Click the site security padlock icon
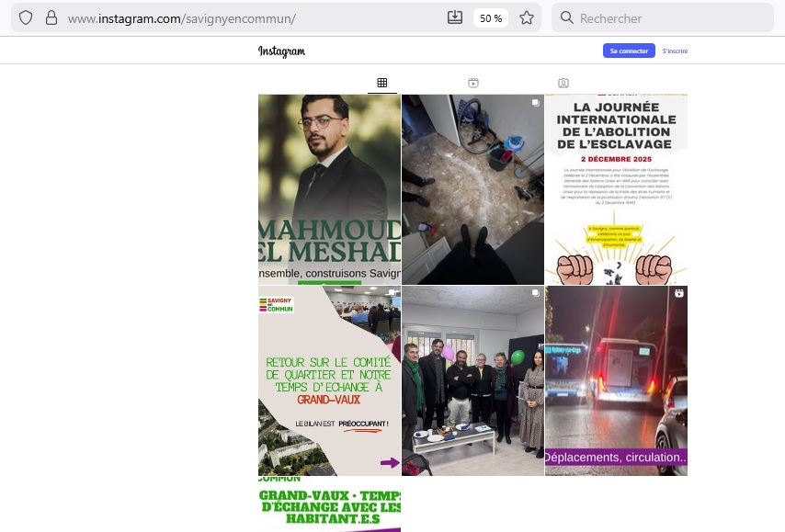Image resolution: width=785 pixels, height=532 pixels. (51, 17)
